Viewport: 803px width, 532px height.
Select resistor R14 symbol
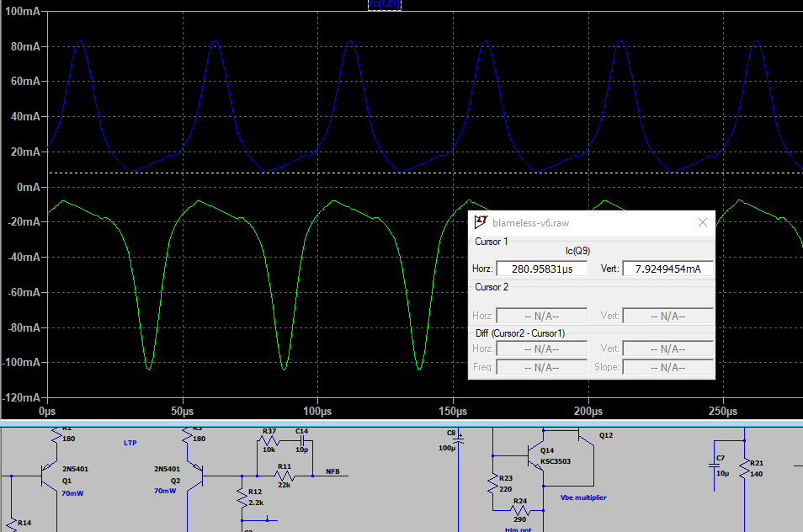pos(11,524)
